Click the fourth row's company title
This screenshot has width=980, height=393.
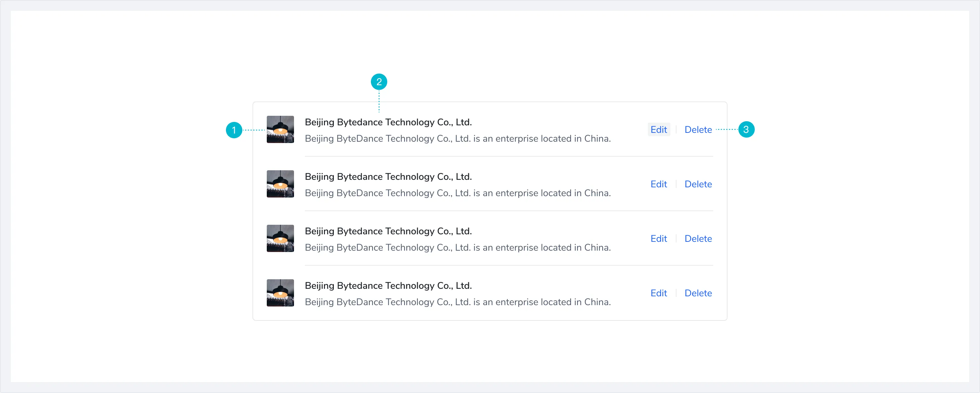(388, 285)
